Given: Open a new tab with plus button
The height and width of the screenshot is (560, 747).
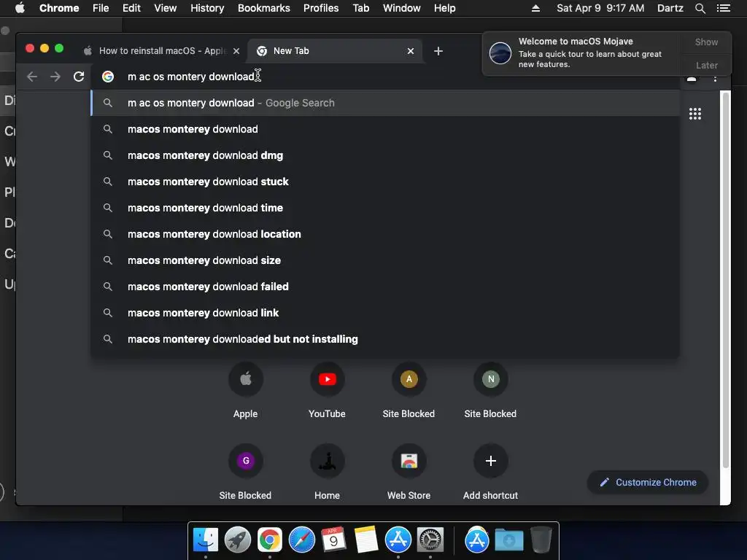Looking at the screenshot, I should 438,51.
